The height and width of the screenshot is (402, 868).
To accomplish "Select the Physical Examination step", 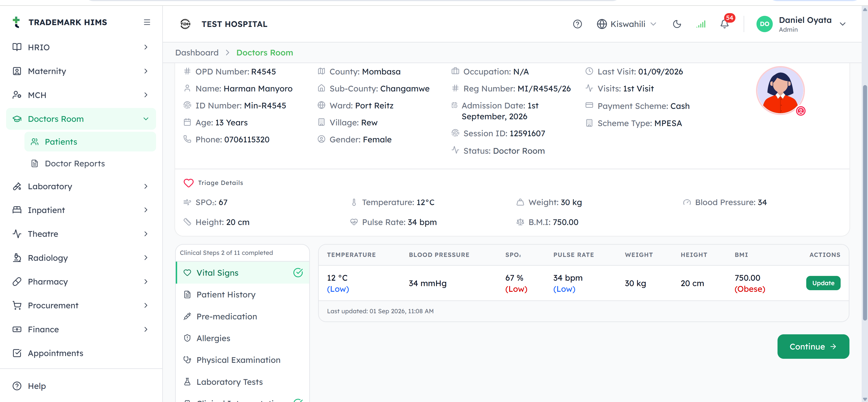I will [243, 360].
